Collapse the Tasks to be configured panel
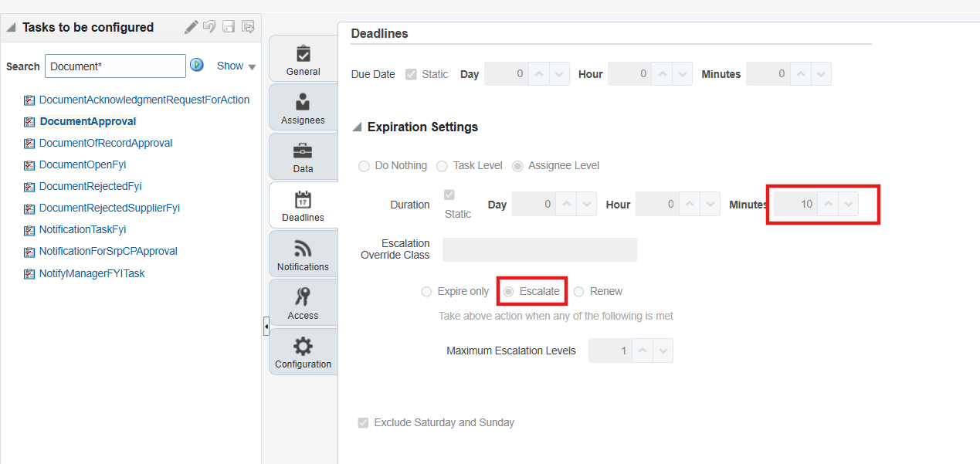 [11, 26]
